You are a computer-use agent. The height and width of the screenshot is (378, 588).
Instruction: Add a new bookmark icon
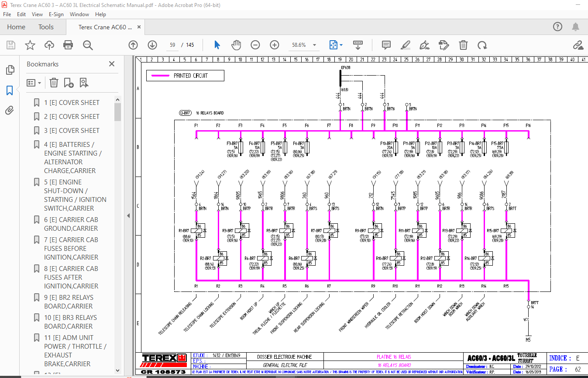(x=69, y=83)
